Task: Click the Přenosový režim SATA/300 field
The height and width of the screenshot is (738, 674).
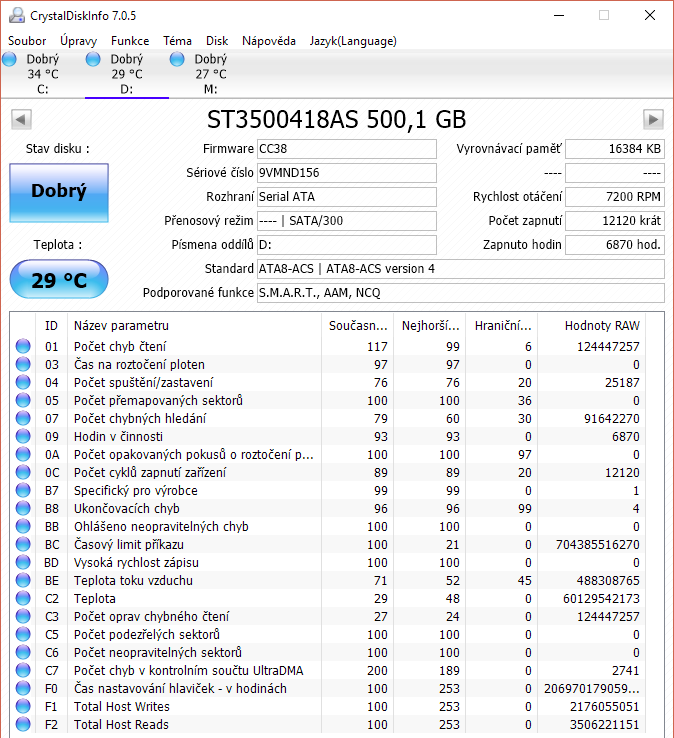Action: pyautogui.click(x=346, y=221)
